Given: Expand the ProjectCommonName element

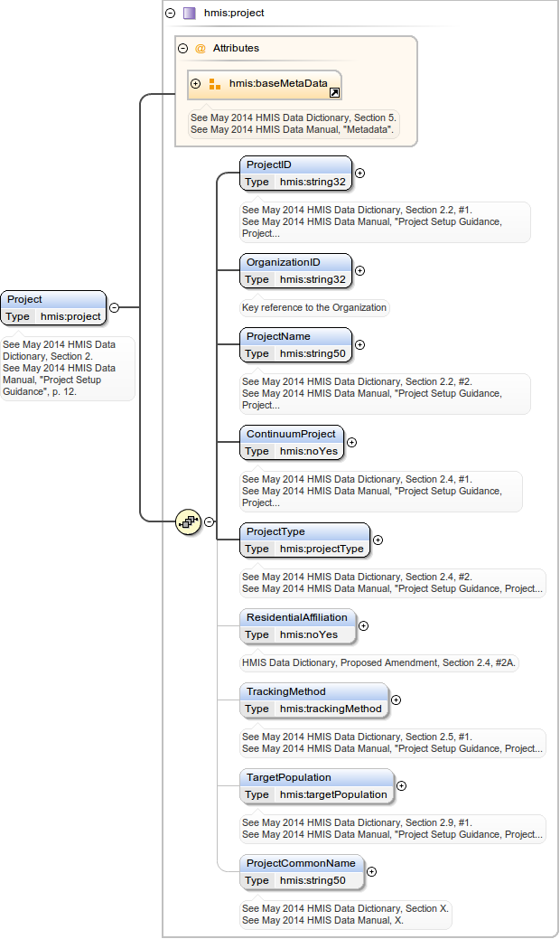Looking at the screenshot, I should click(371, 871).
